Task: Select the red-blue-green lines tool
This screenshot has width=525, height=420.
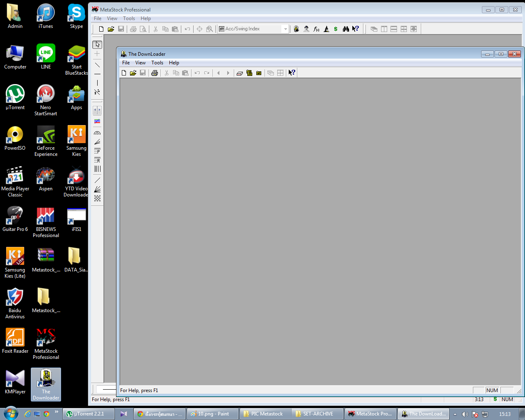Action: [x=97, y=121]
